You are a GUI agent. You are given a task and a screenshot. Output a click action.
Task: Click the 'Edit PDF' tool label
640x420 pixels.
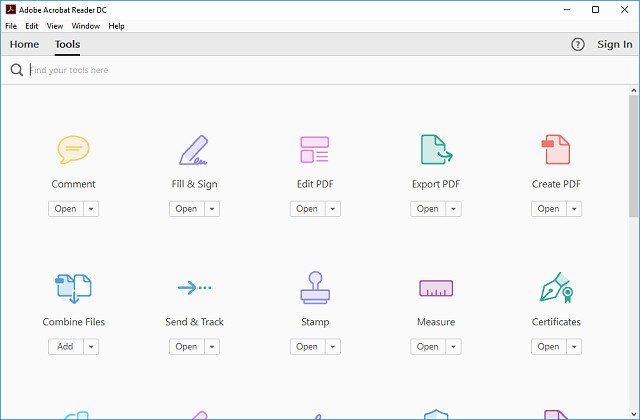click(x=315, y=184)
